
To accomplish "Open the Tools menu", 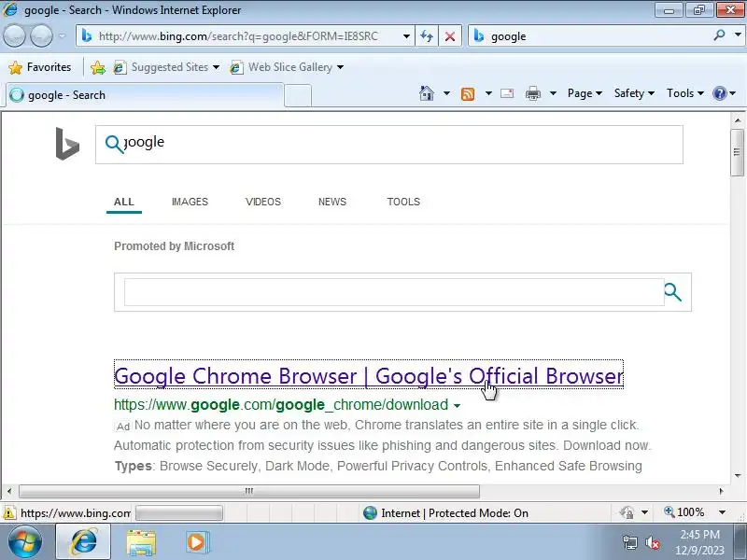I will point(685,93).
